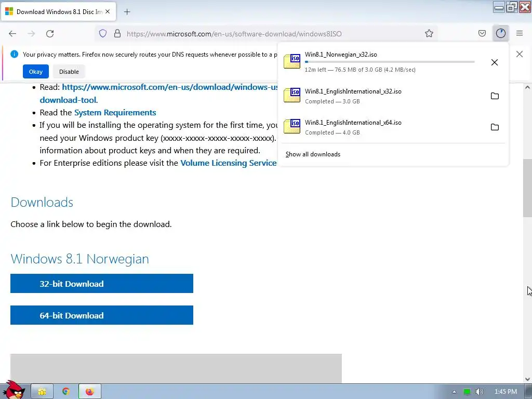
Task: Cancel the Win8.1_Norwegian_x32.iso download
Action: 495,62
